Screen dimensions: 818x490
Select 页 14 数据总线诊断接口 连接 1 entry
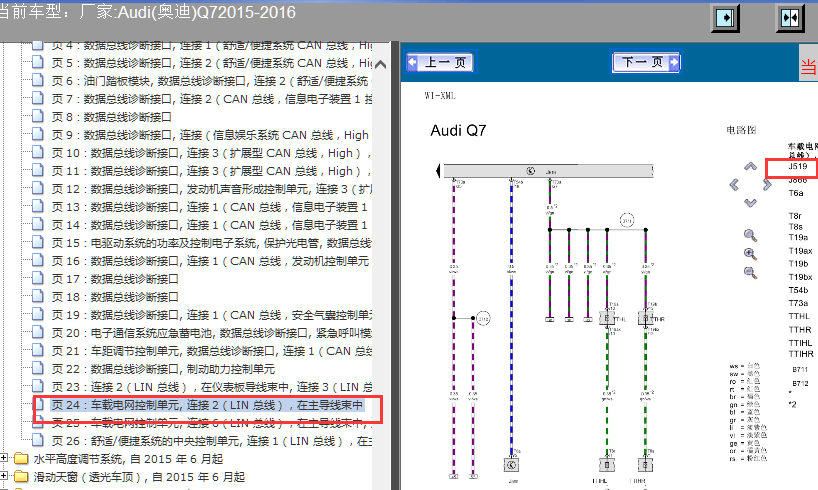pyautogui.click(x=210, y=225)
